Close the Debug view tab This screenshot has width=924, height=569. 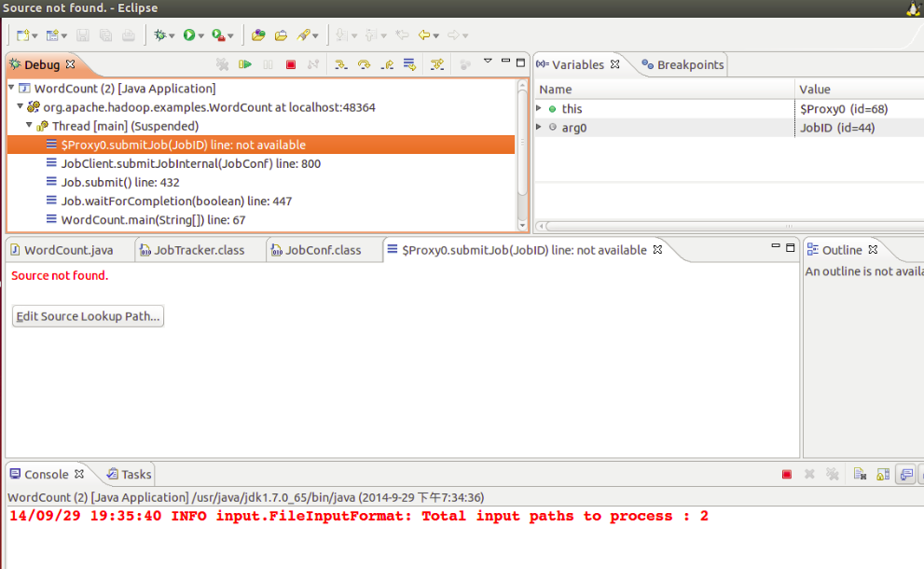click(70, 63)
